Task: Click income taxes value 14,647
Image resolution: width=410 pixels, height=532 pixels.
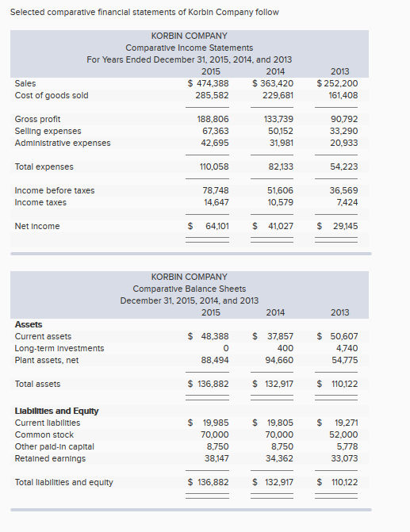Action: [216, 202]
